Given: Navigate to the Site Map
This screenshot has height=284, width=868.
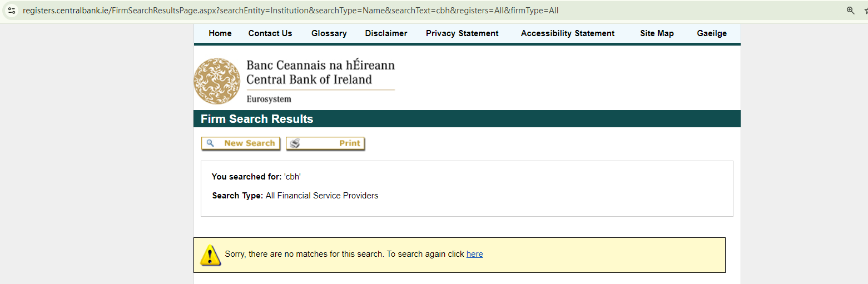Looking at the screenshot, I should tap(657, 33).
